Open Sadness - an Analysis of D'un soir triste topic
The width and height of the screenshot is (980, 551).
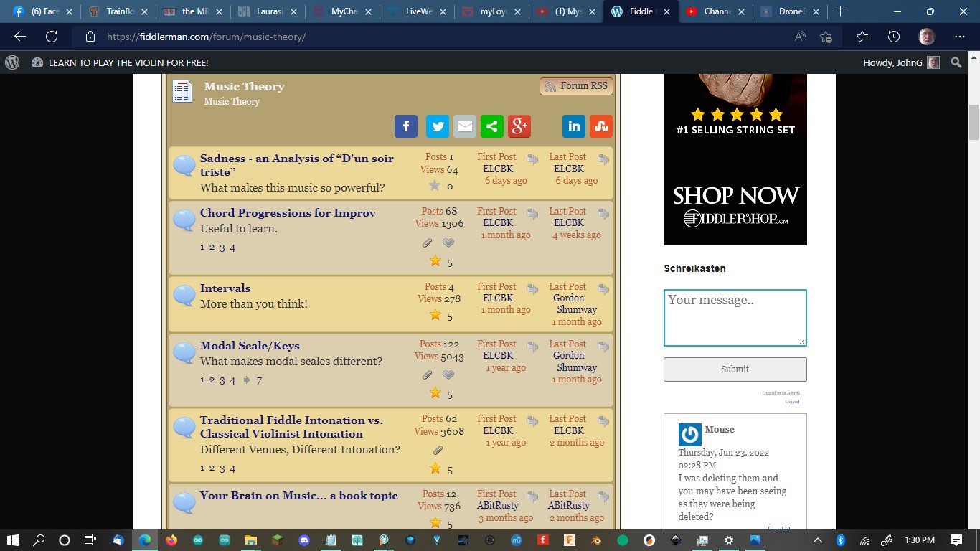(296, 165)
